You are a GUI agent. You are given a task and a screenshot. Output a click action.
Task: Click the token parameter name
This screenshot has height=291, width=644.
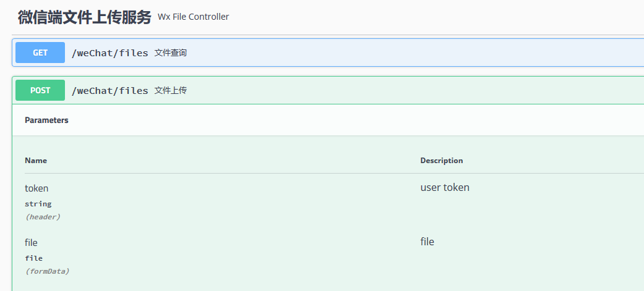coord(36,188)
